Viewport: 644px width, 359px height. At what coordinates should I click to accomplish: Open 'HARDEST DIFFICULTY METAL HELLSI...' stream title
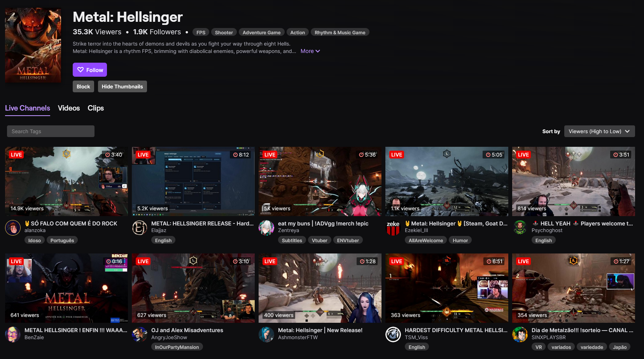tap(456, 330)
